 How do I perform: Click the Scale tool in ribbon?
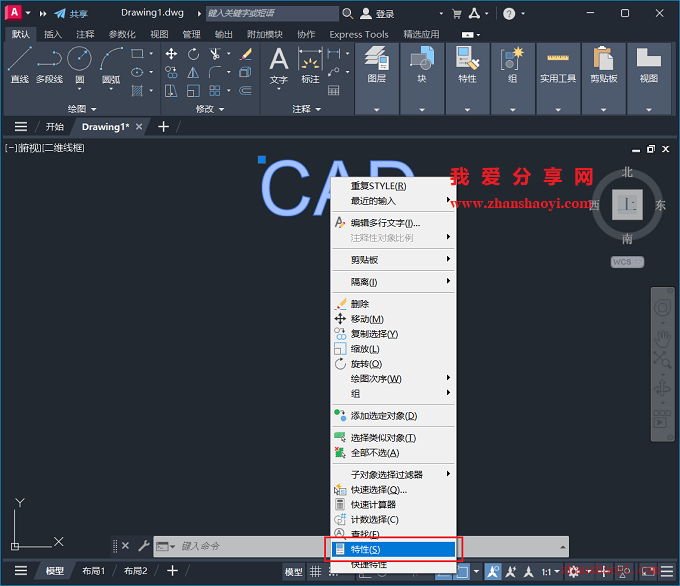click(193, 91)
